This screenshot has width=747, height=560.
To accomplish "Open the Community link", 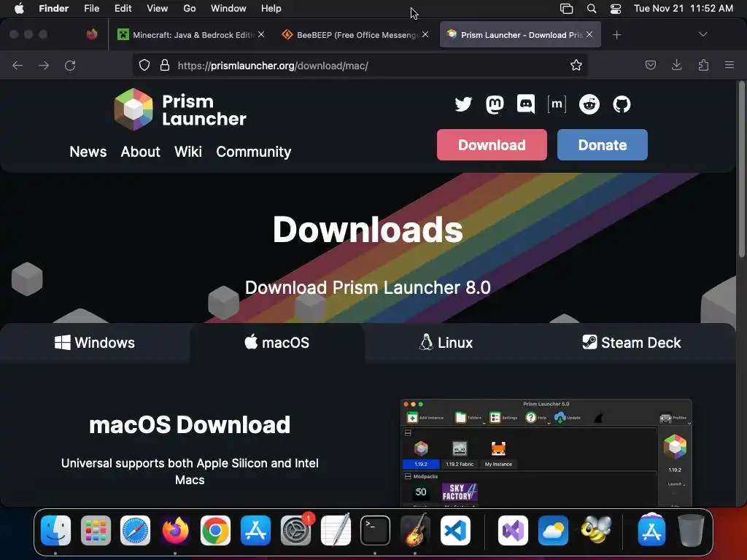I will (253, 152).
